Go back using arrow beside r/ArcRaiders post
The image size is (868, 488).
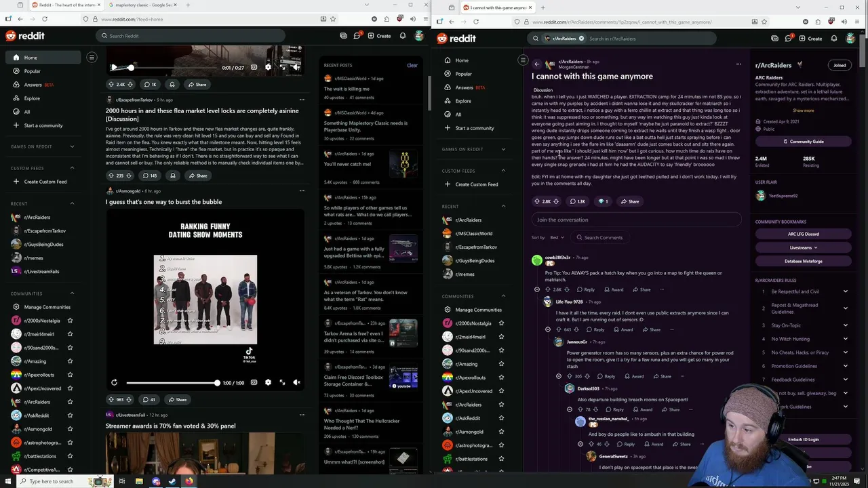tap(537, 64)
